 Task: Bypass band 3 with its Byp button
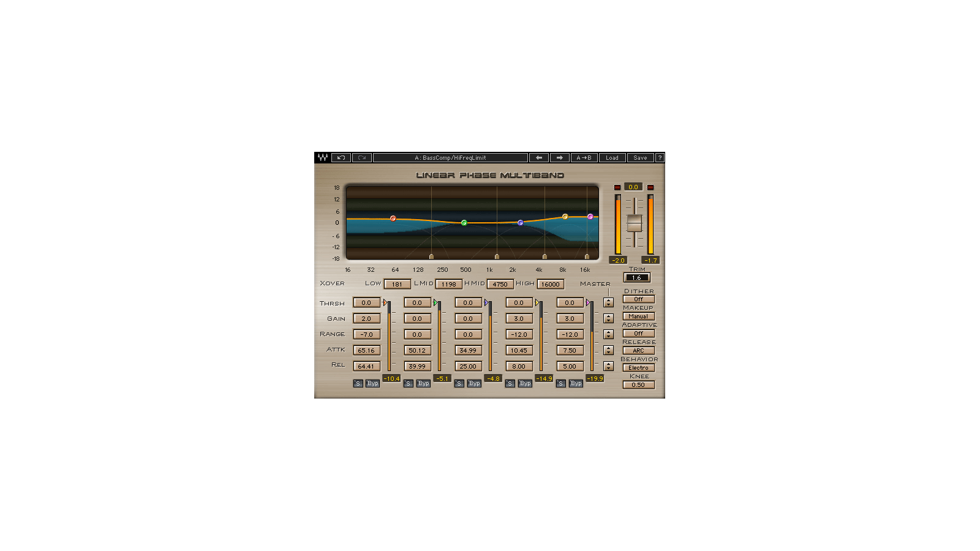(475, 383)
